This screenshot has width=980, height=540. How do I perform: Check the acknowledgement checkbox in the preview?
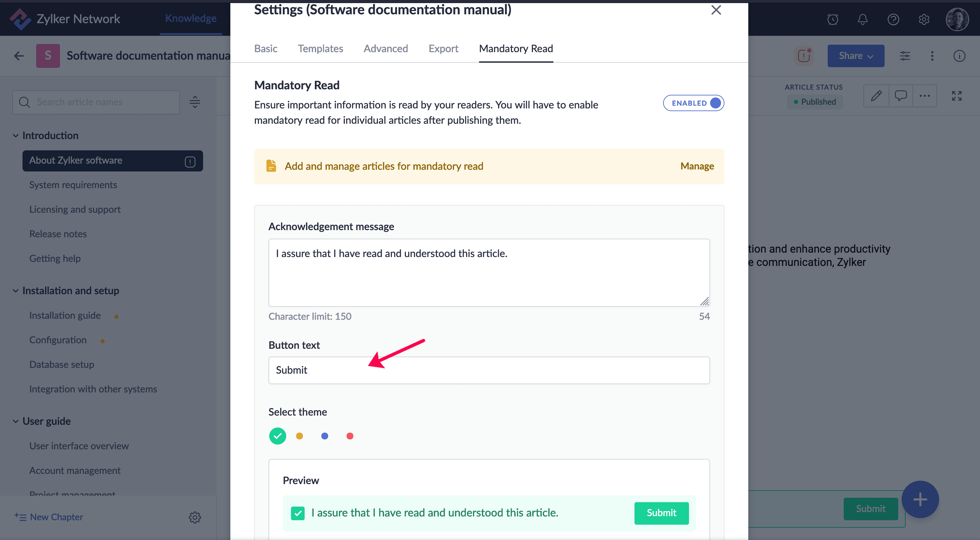point(297,513)
